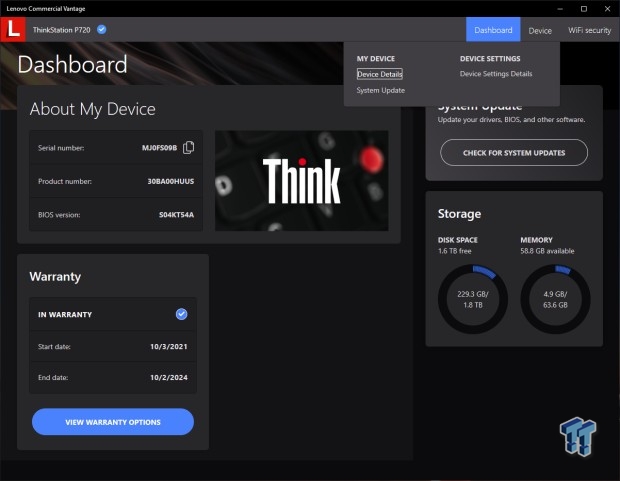Open the Device menu

click(540, 30)
